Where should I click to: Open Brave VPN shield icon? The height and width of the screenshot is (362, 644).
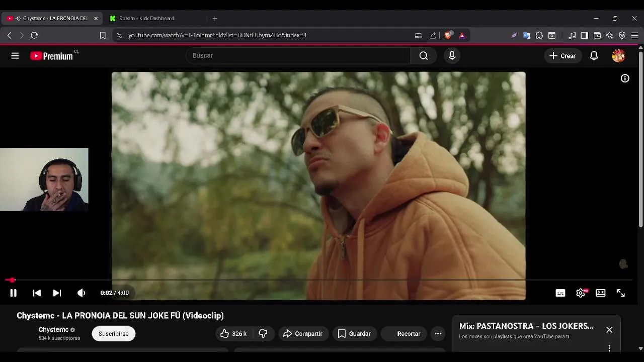pos(622,35)
